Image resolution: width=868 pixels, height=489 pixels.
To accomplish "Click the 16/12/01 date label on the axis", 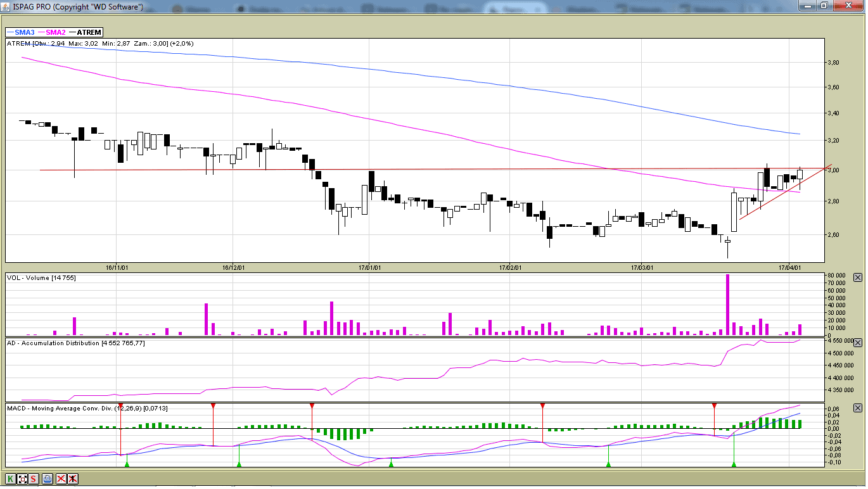I will pos(234,268).
